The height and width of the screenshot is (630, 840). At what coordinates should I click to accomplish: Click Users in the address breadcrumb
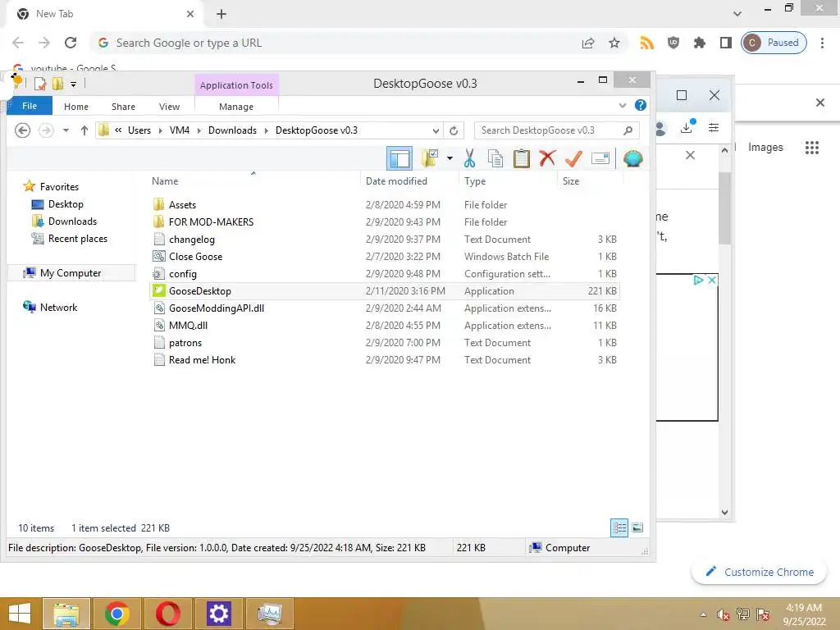pyautogui.click(x=139, y=130)
